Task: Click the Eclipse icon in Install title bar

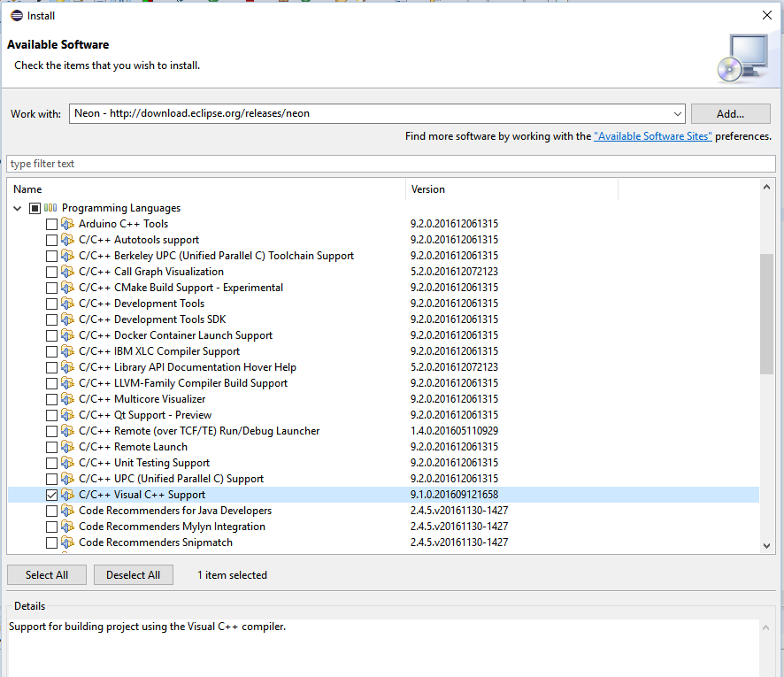Action: (x=16, y=15)
